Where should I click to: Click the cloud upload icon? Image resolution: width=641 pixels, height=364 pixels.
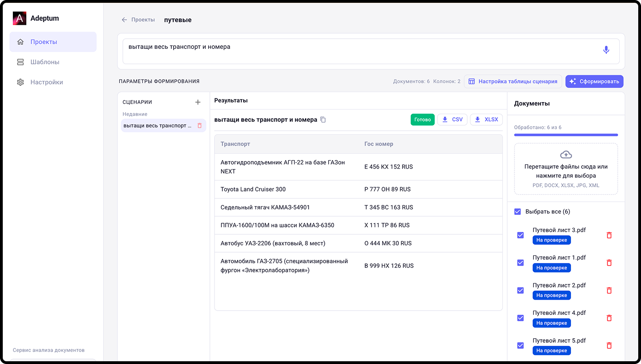(566, 155)
